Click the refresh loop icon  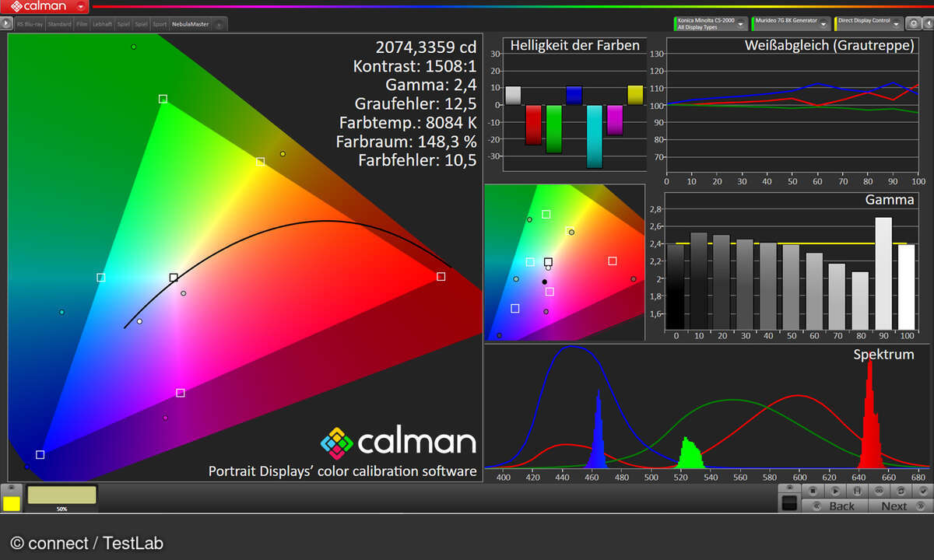pyautogui.click(x=901, y=491)
